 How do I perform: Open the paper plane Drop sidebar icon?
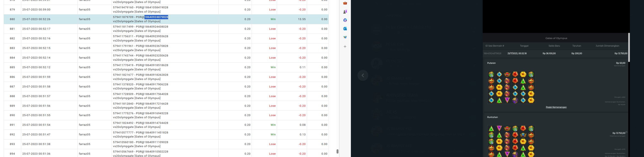(345, 37)
